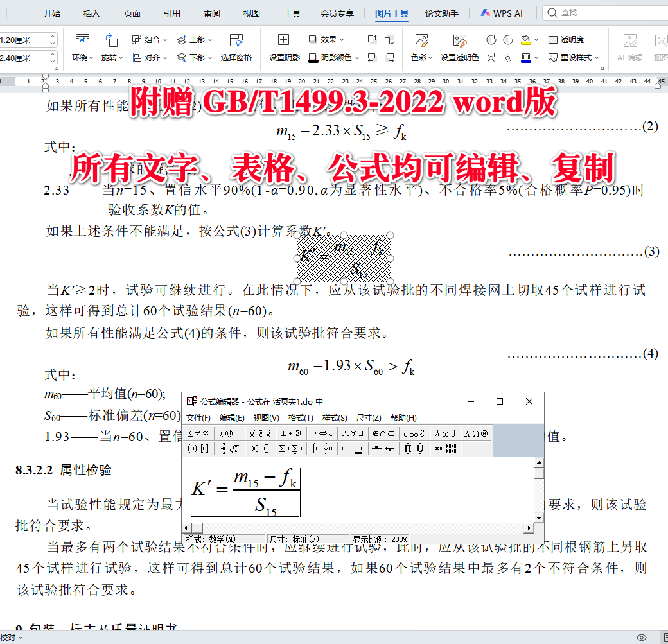Nudge shadow down icon in ribbon

click(389, 40)
